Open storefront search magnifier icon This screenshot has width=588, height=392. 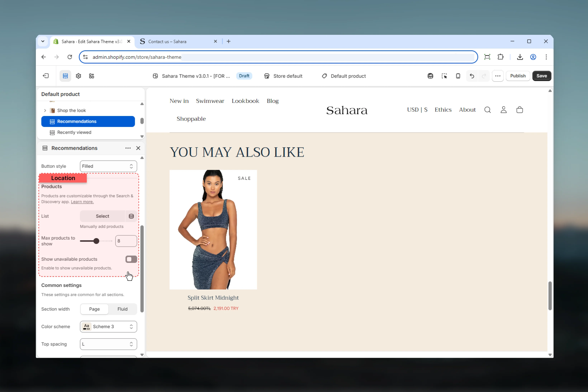(487, 110)
